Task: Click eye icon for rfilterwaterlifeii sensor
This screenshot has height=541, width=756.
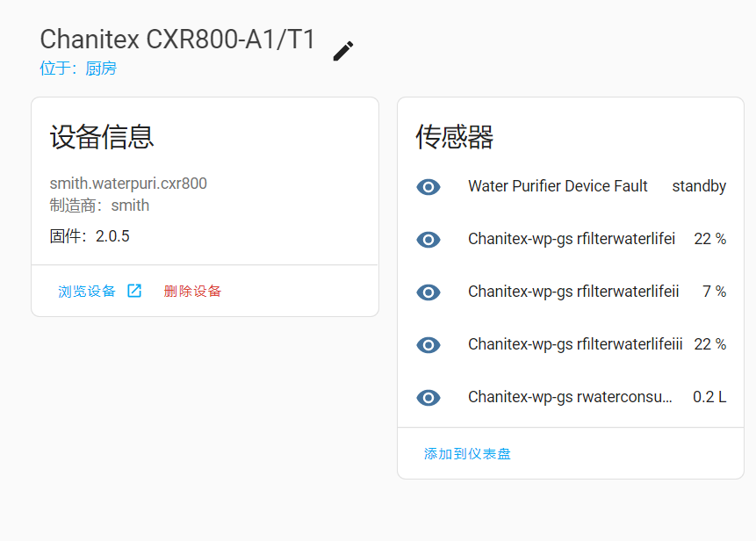Action: pos(428,292)
